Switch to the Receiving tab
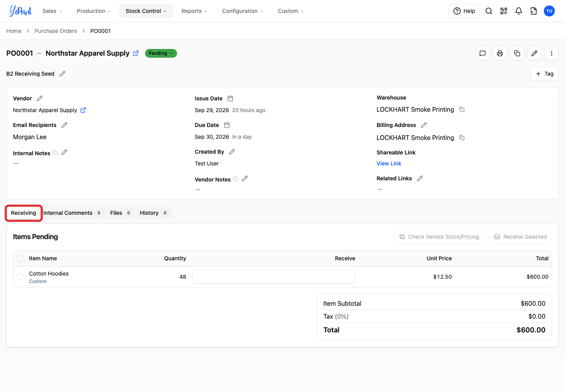 (24, 213)
